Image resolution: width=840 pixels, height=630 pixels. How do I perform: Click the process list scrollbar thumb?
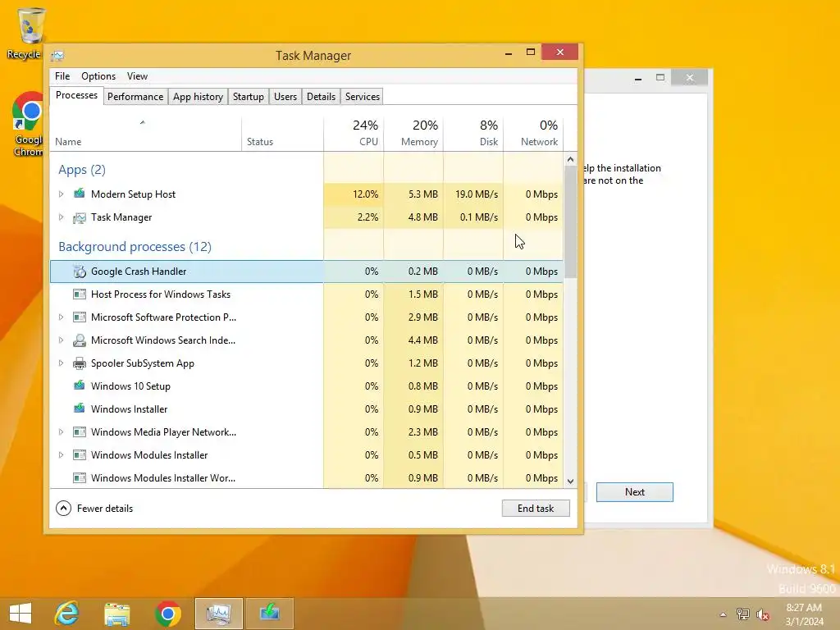(570, 221)
